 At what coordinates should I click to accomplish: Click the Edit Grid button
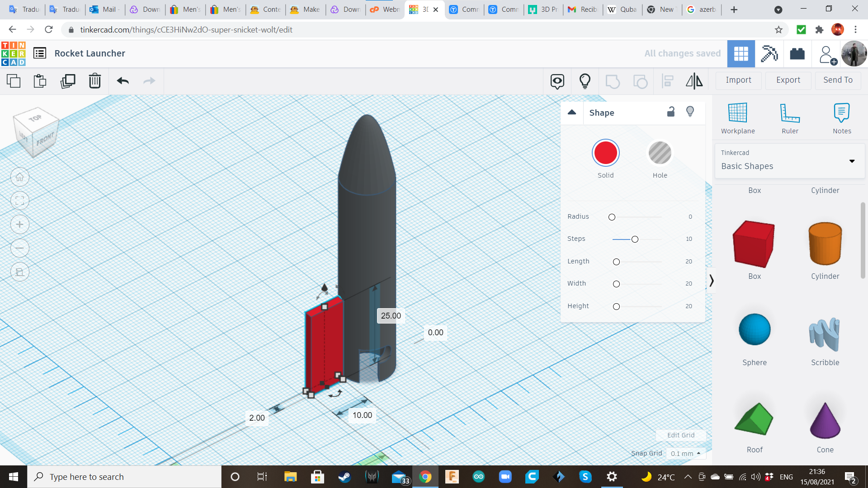680,435
